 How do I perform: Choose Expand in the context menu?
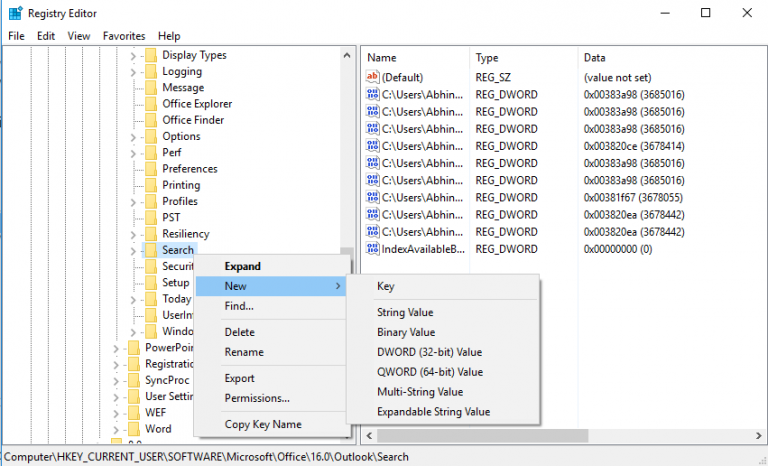[271, 266]
